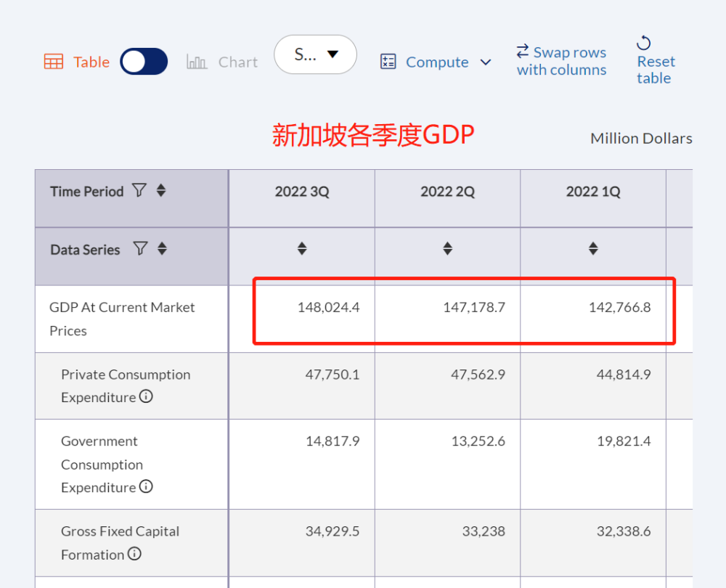Click the Compute calculator icon
726x588 pixels.
(388, 62)
